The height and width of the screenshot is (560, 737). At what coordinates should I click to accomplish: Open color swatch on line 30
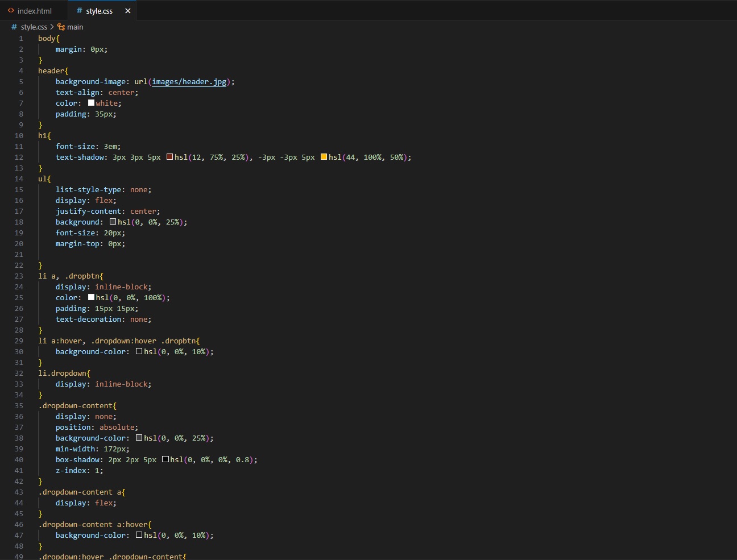[x=139, y=351]
